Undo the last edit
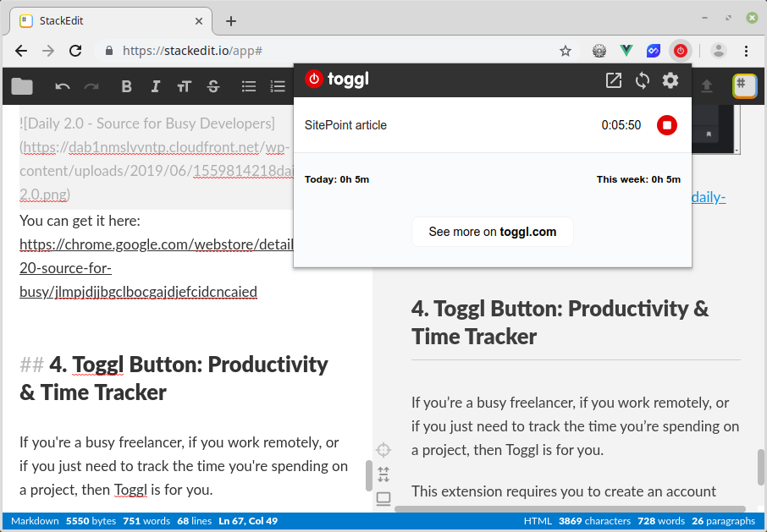This screenshot has height=532, width=767. [62, 85]
